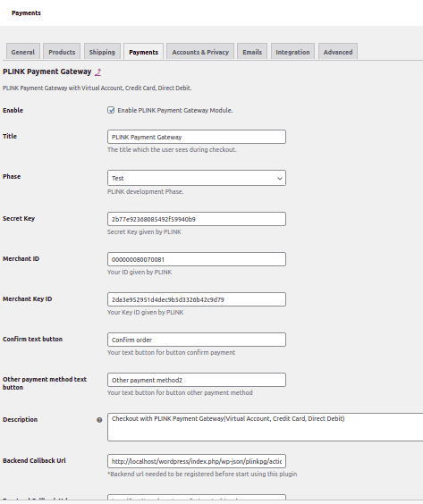Toggle Enable PLINK Payment Gateway Module checkbox
Viewport: 423px width, 504px height.
[111, 110]
